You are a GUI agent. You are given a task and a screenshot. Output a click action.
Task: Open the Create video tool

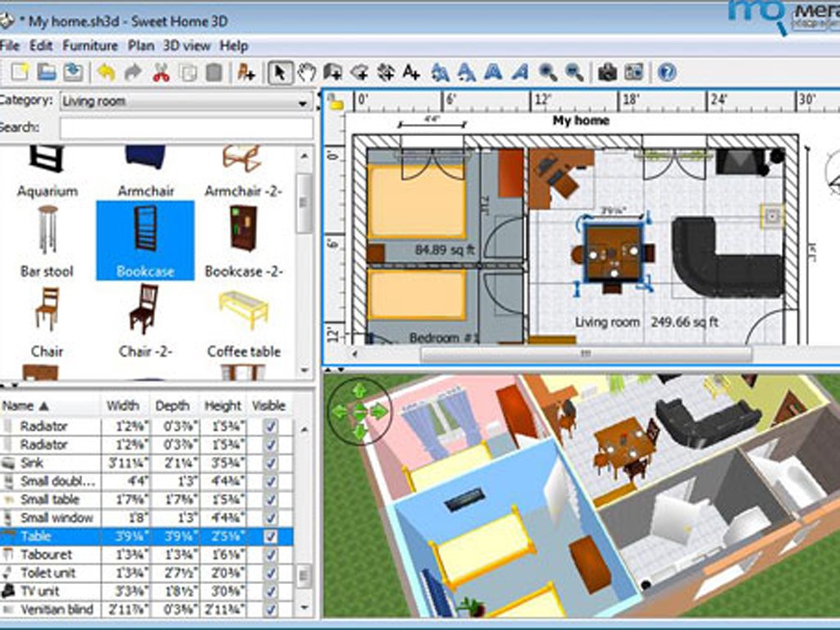pyautogui.click(x=634, y=72)
